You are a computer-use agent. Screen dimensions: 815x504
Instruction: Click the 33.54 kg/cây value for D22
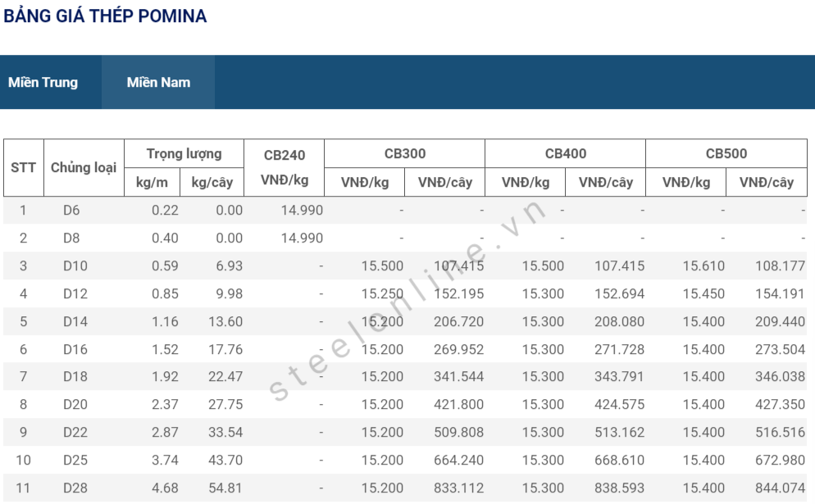click(x=225, y=433)
